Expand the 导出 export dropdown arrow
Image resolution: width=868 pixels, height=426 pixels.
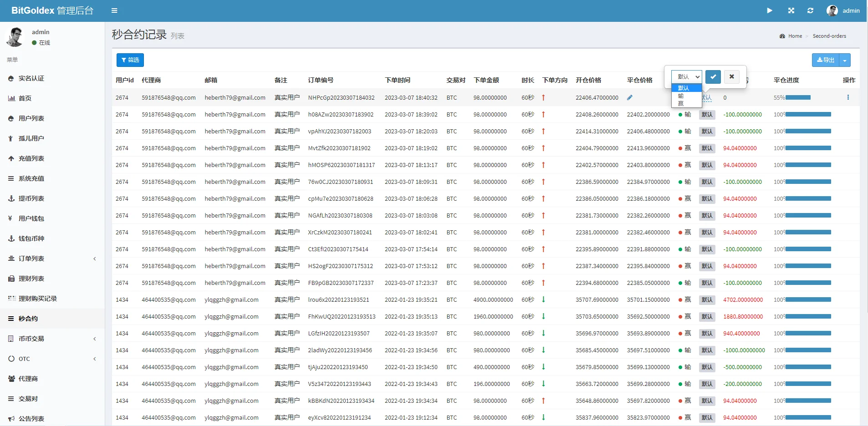click(x=845, y=60)
